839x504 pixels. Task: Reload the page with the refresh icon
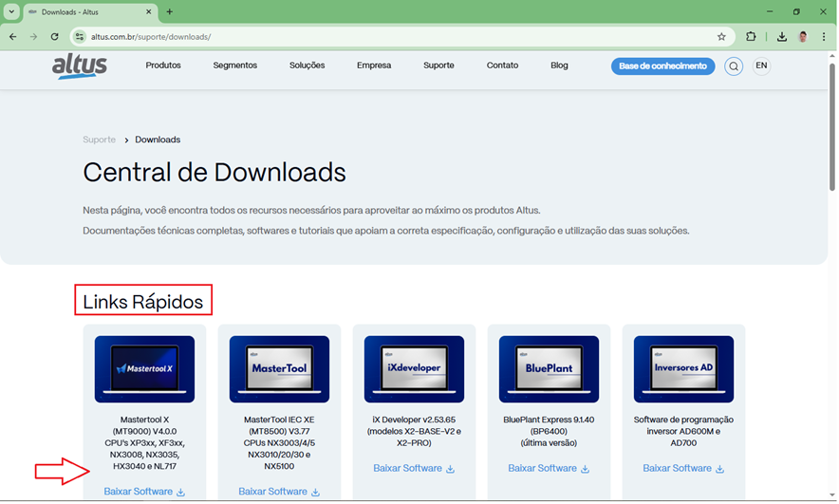coord(54,37)
